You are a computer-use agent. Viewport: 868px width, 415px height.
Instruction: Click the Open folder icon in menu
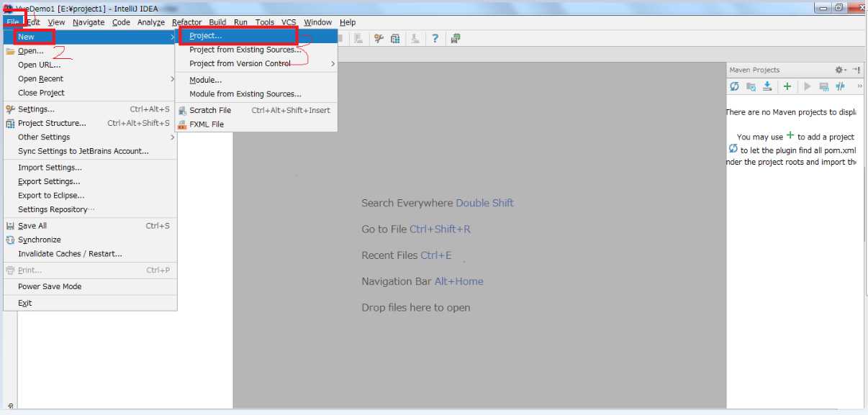[10, 51]
